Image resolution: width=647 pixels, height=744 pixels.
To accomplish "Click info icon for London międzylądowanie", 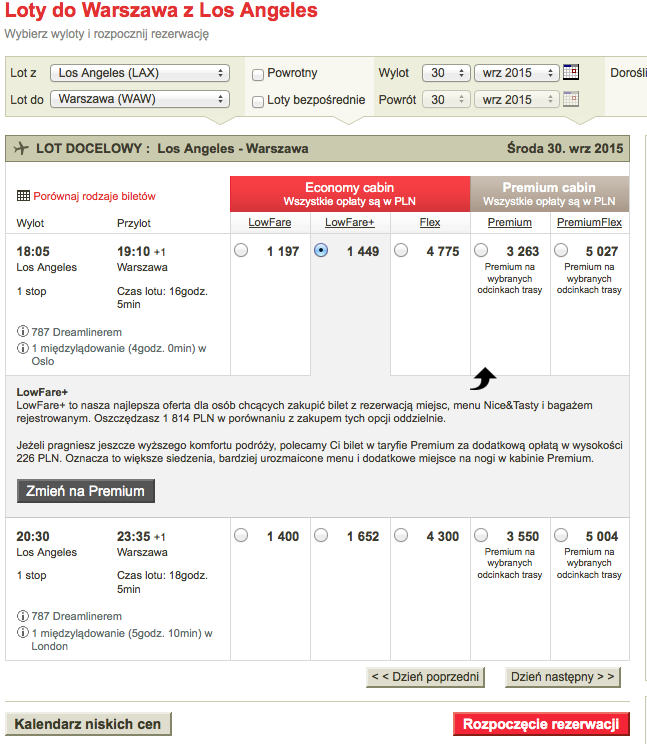I will coord(22,632).
